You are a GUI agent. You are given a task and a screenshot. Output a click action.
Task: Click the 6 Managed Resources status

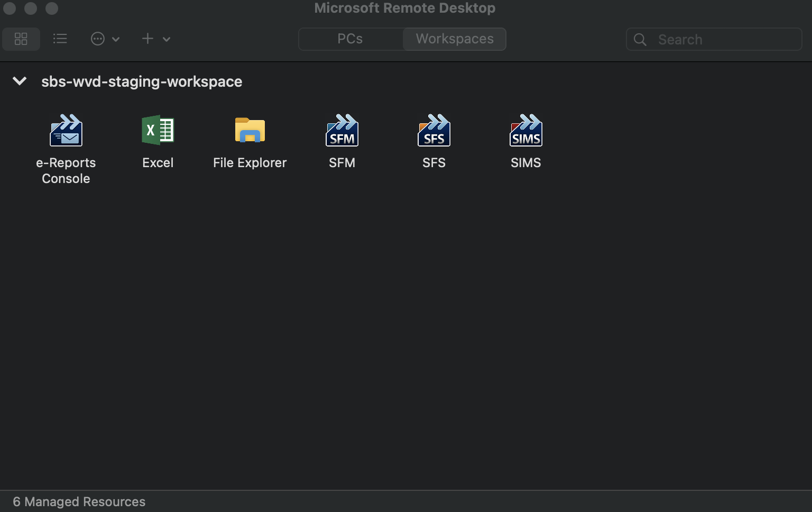point(79,501)
